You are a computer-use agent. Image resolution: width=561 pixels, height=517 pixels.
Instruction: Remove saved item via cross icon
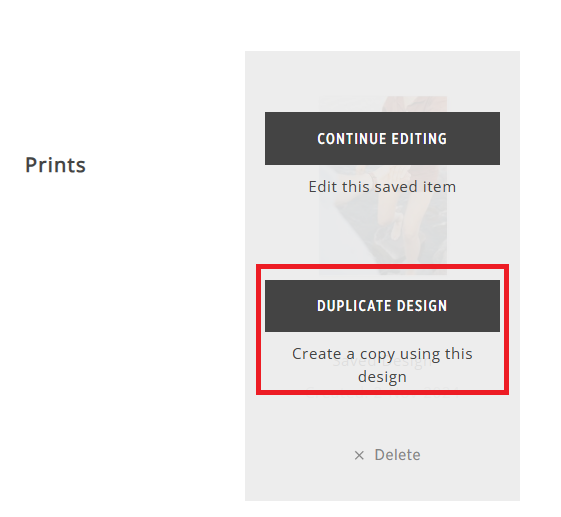point(359,455)
